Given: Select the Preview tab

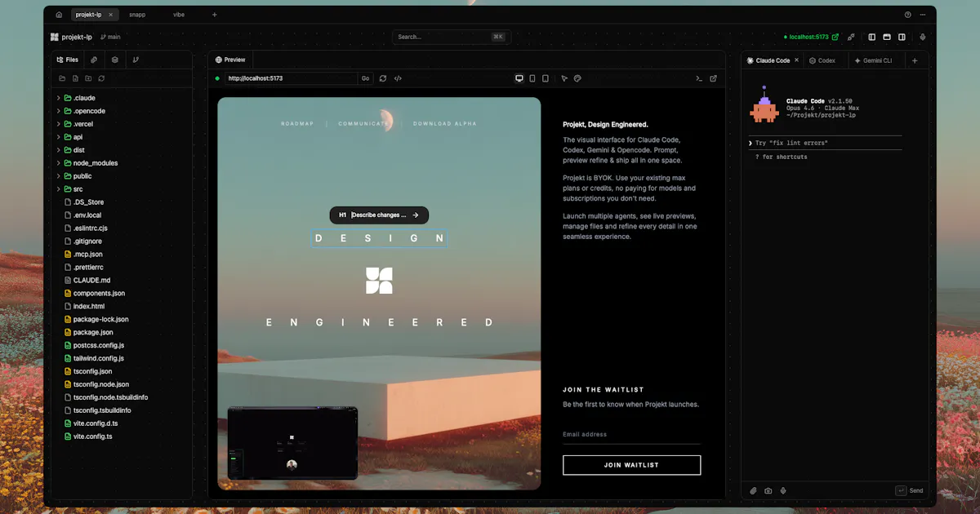Looking at the screenshot, I should (x=230, y=60).
